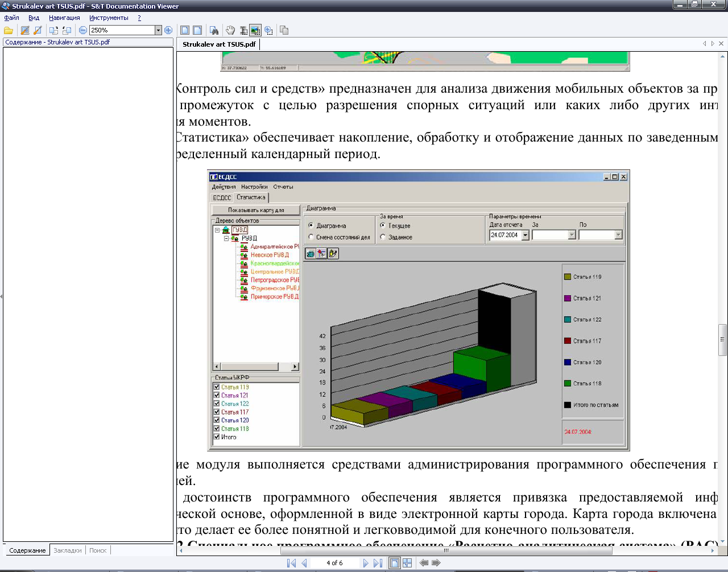Select the Hand pan tool
This screenshot has width=728, height=572.
[x=230, y=30]
